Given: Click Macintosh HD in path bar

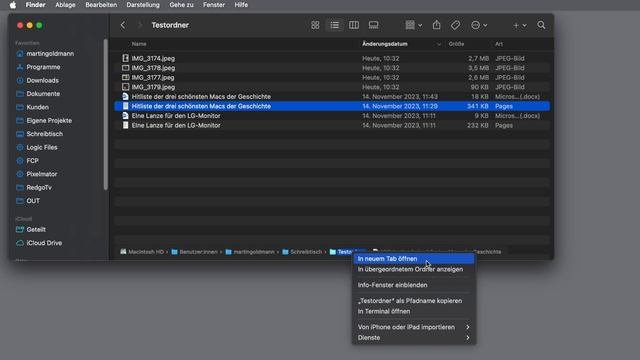Looking at the screenshot, I should coord(142,252).
